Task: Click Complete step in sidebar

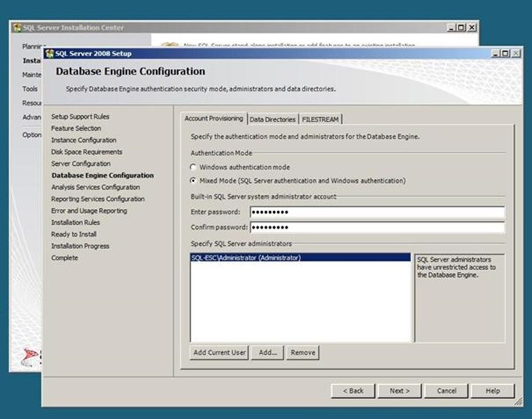Action: pyautogui.click(x=65, y=257)
